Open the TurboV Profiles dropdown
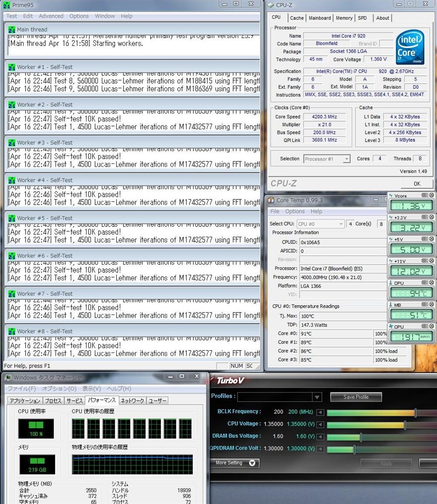 (x=317, y=397)
